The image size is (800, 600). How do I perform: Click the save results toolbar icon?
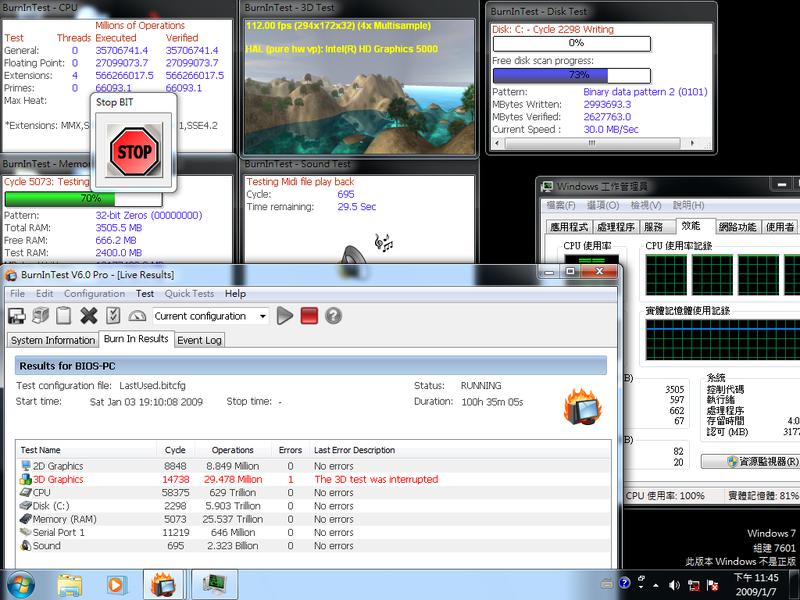coord(17,316)
